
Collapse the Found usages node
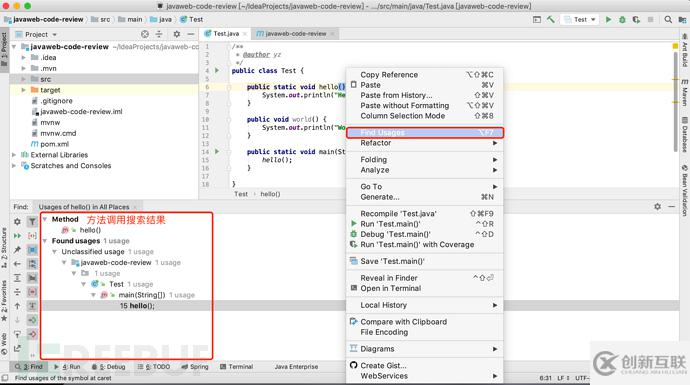pyautogui.click(x=45, y=241)
